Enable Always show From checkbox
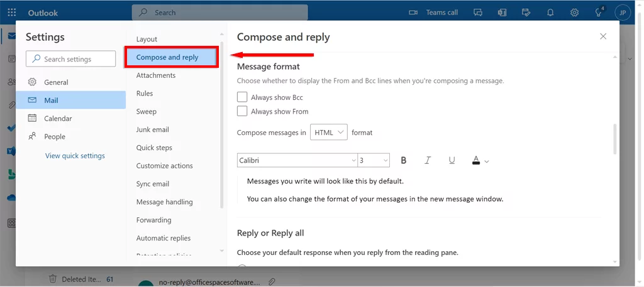Screen dimensions: 644x287 (242, 111)
